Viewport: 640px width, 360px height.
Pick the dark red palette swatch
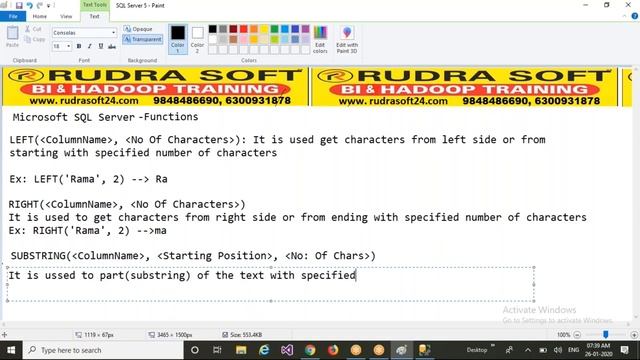233,29
